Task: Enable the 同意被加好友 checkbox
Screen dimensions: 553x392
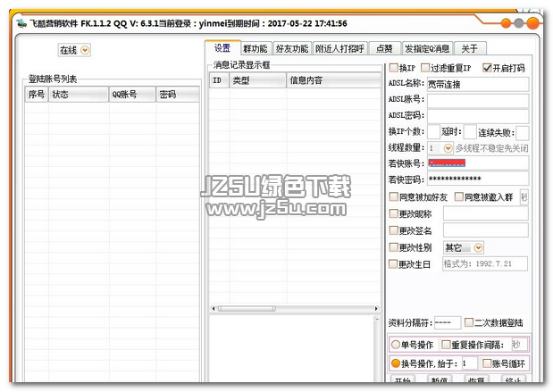Action: tap(393, 196)
